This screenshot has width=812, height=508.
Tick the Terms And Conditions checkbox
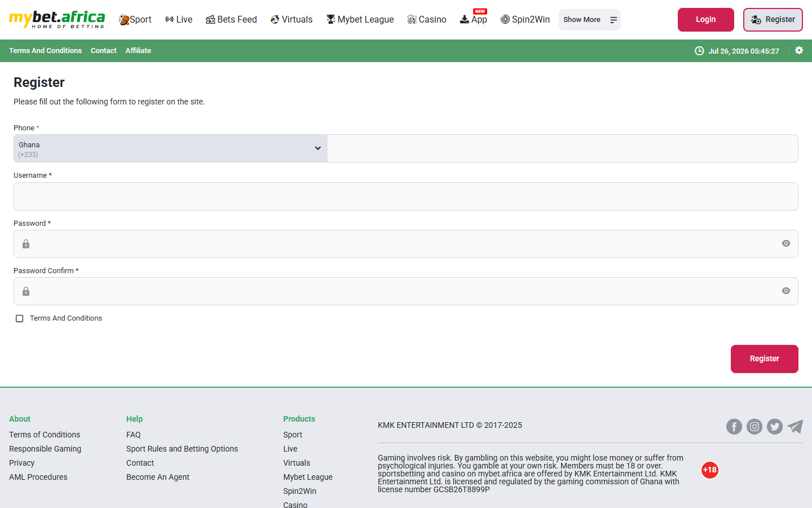point(20,318)
